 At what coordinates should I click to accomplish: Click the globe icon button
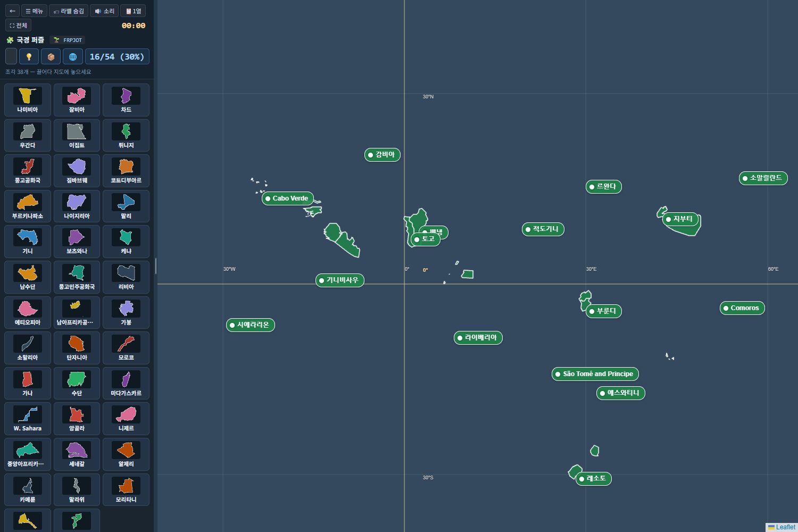(73, 56)
